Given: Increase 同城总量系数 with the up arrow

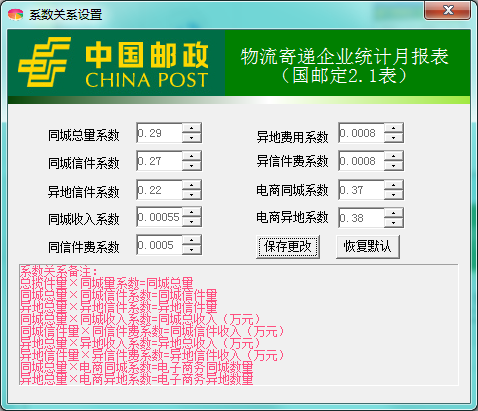Looking at the screenshot, I should [192, 128].
